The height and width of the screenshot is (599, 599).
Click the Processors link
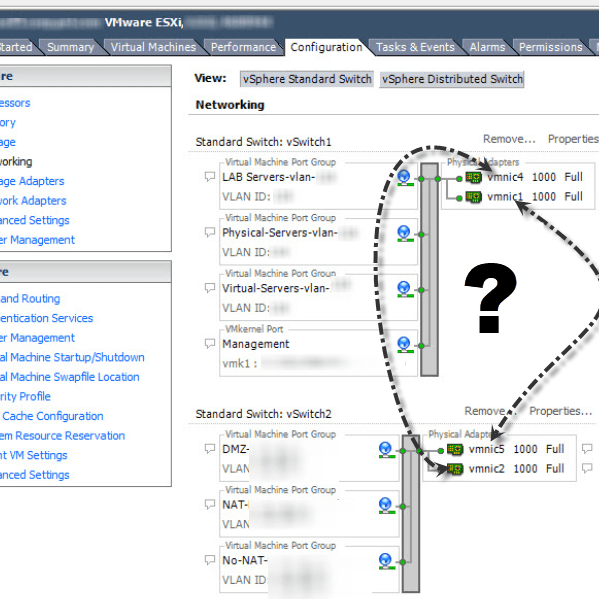tap(15, 103)
